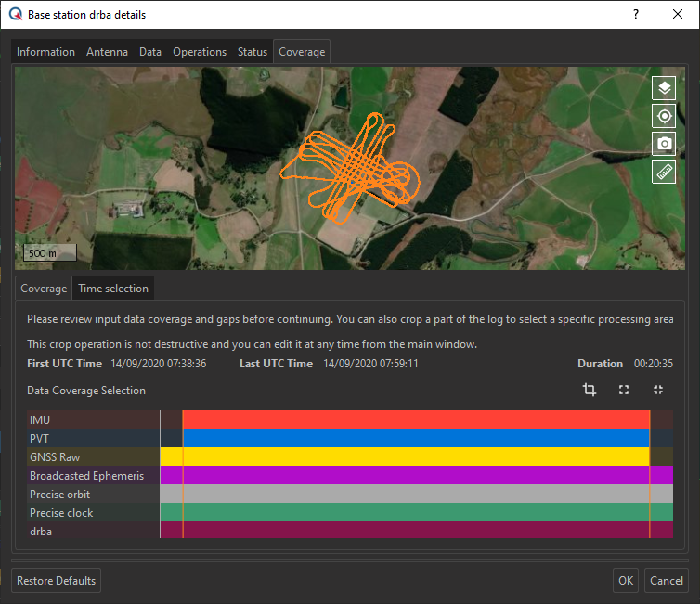Viewport: 700px width, 604px height.
Task: Switch to the Information tab
Action: [x=45, y=52]
